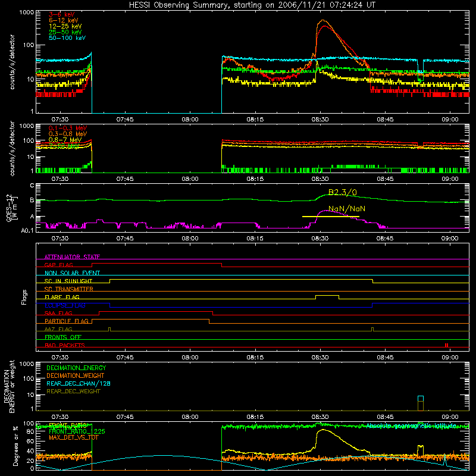
Task: Select the DECIMATION_ENERGY legend label
Action: pos(76,368)
